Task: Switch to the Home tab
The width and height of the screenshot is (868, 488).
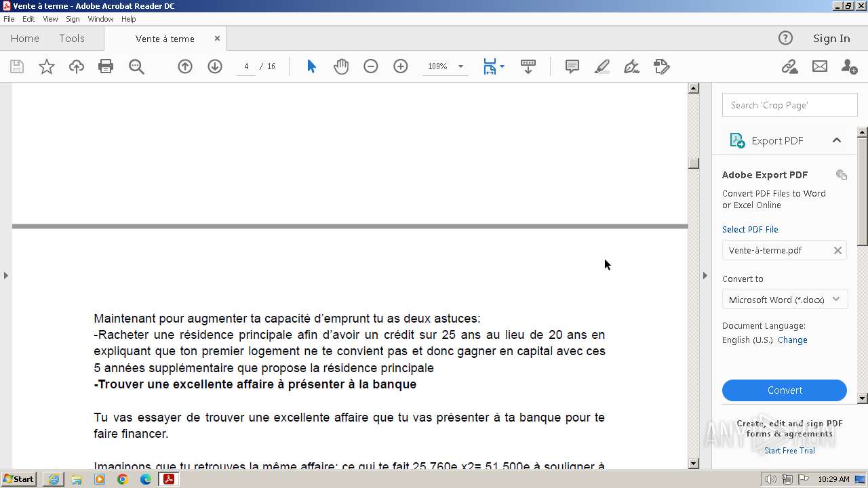Action: (25, 39)
